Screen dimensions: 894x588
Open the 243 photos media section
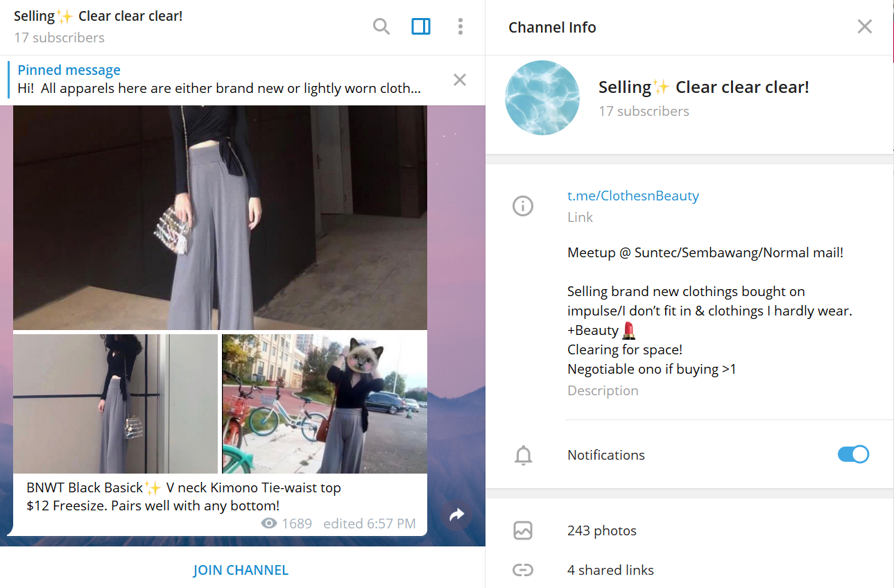click(x=601, y=531)
